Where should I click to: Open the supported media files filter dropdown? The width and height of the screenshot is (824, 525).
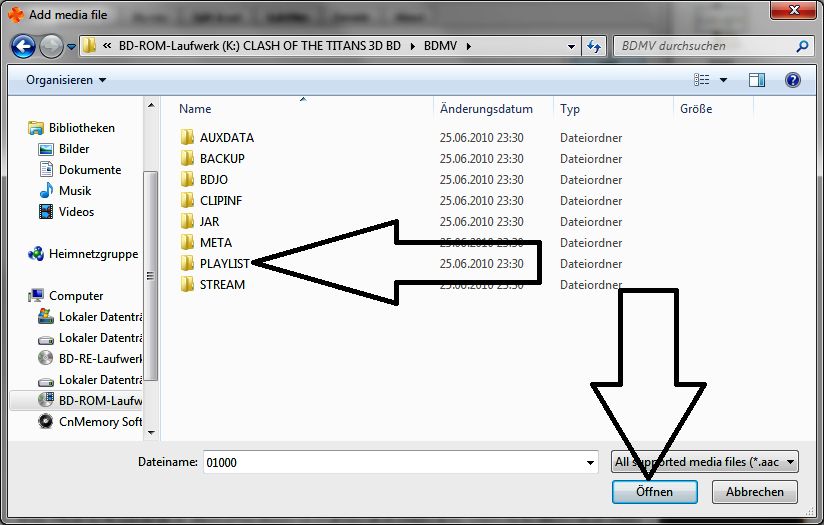[x=705, y=462]
